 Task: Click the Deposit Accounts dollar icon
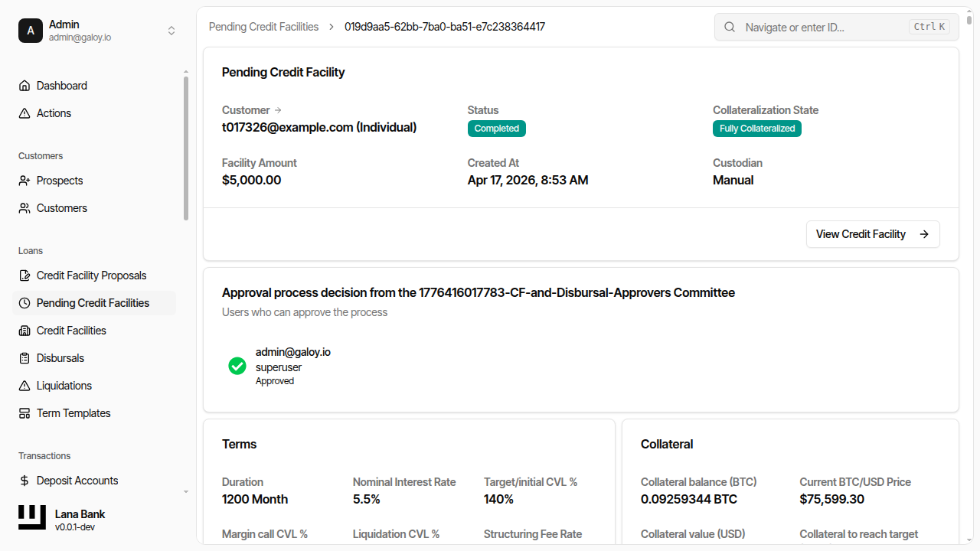24,481
